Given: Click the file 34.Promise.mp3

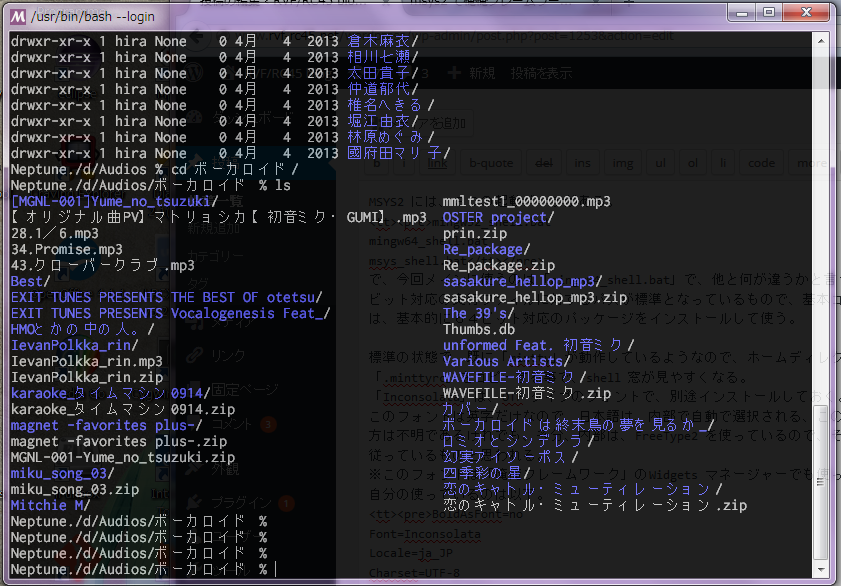Looking at the screenshot, I should coord(67,249).
